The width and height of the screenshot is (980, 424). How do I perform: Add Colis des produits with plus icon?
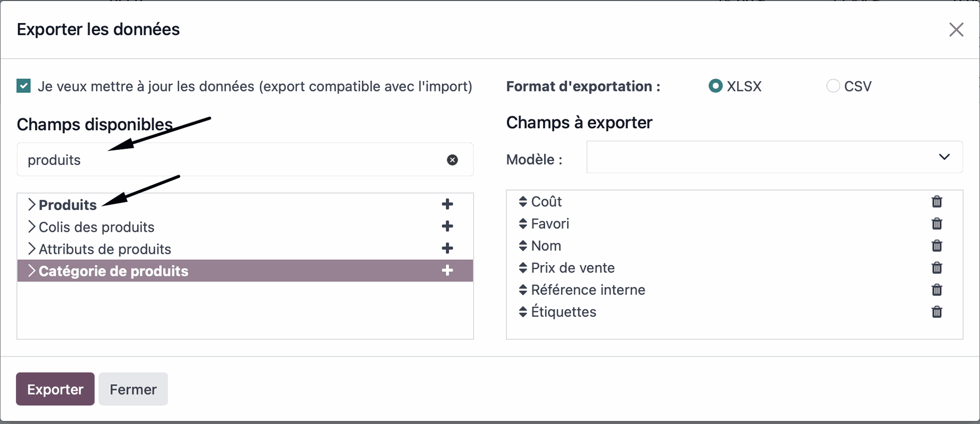(447, 226)
